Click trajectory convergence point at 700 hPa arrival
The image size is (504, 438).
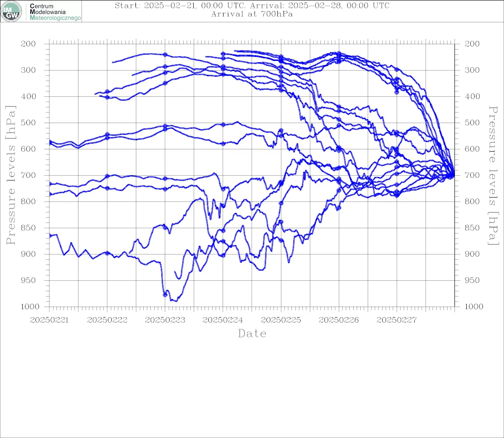(x=452, y=175)
